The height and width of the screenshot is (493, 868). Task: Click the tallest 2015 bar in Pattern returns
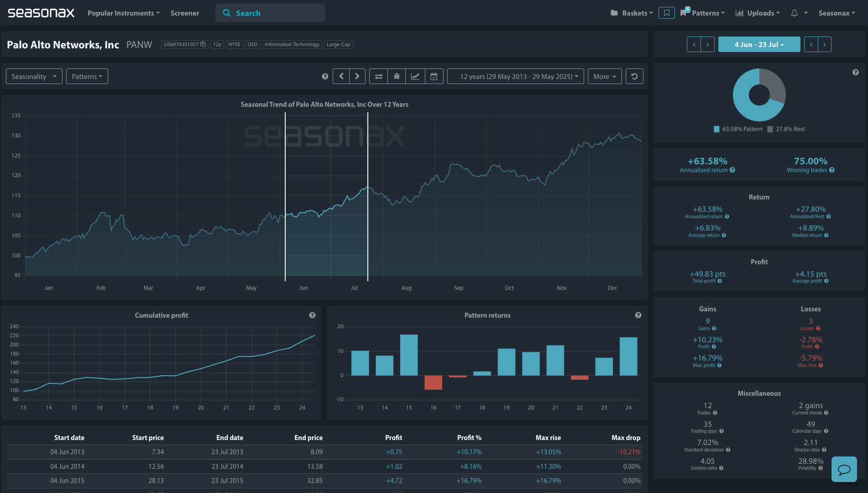(409, 355)
